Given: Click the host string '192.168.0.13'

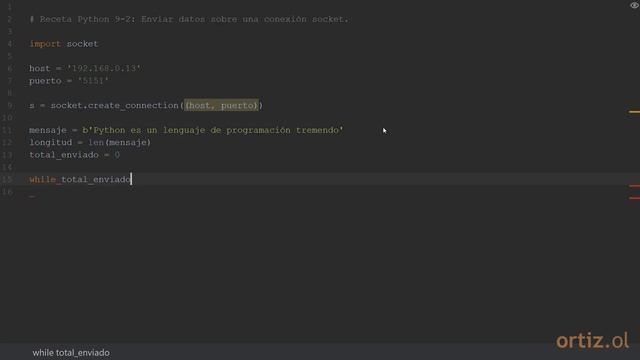Looking at the screenshot, I should point(104,68).
